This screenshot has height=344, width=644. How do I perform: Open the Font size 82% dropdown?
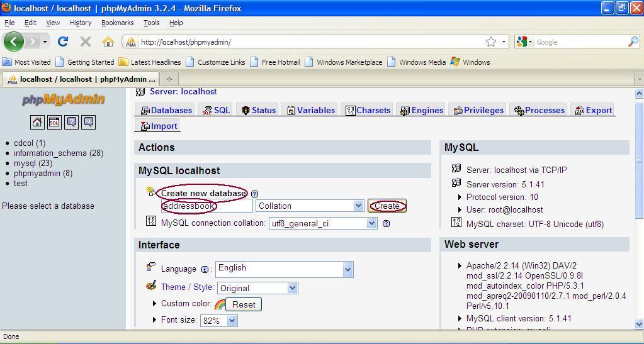pos(218,321)
